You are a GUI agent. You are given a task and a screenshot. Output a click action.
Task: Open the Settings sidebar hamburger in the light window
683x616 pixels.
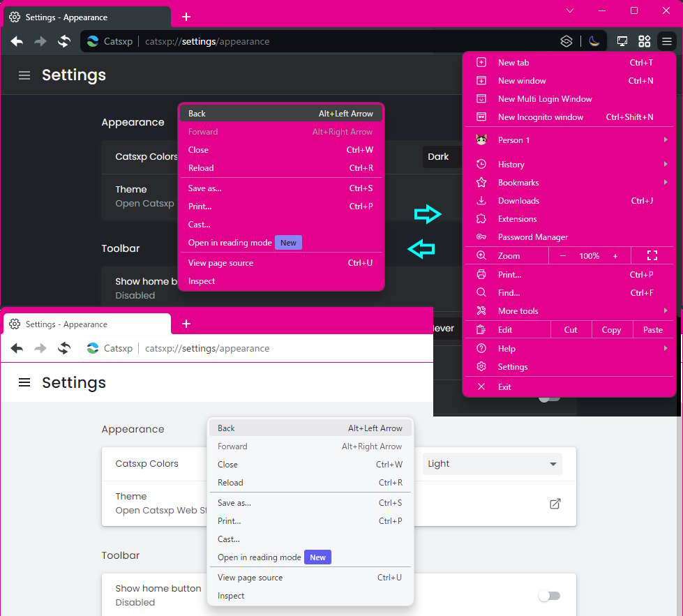[x=24, y=382]
